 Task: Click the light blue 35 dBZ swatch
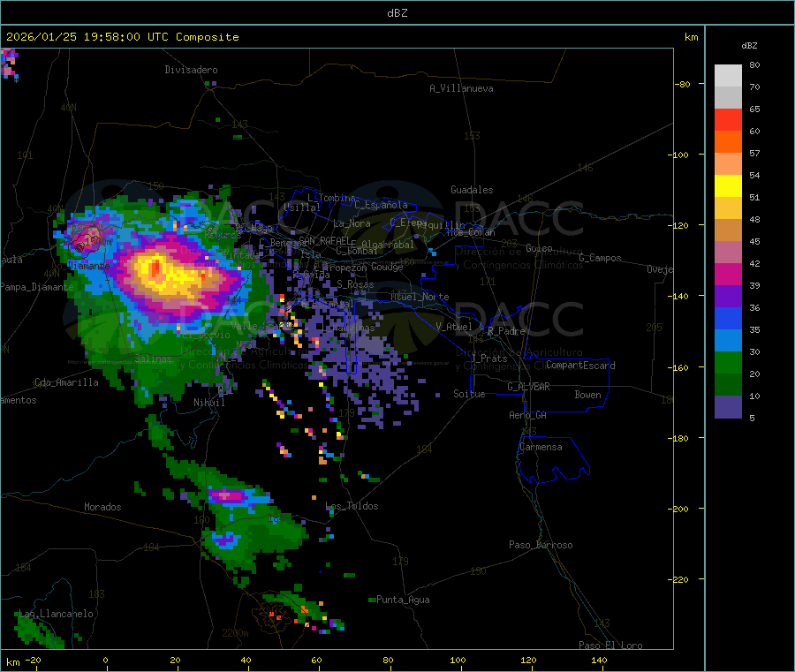point(728,340)
